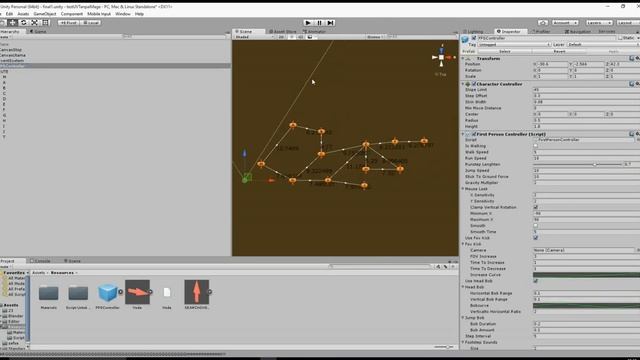
Task: Open the Tag dropdown in Inspector
Action: 514,44
